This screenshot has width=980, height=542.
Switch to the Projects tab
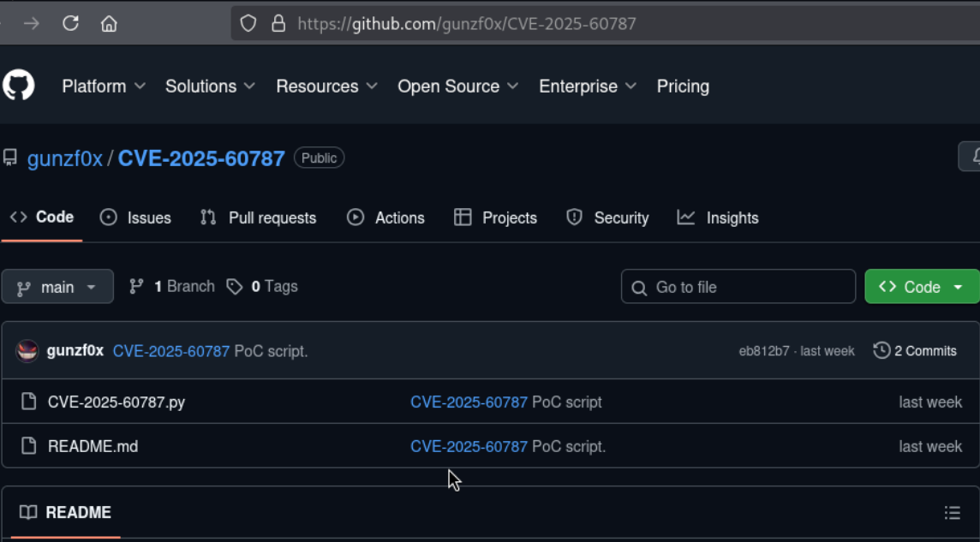point(496,218)
